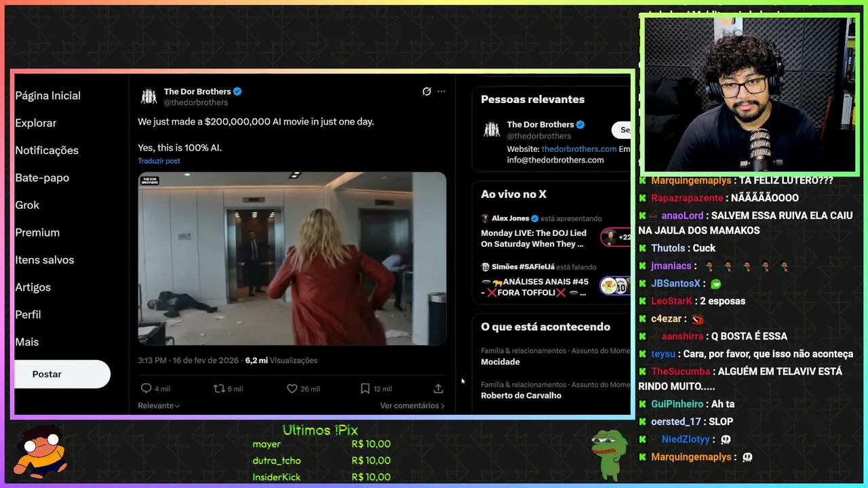Click chat username GuiPinheiro
The height and width of the screenshot is (488, 868).
click(677, 404)
